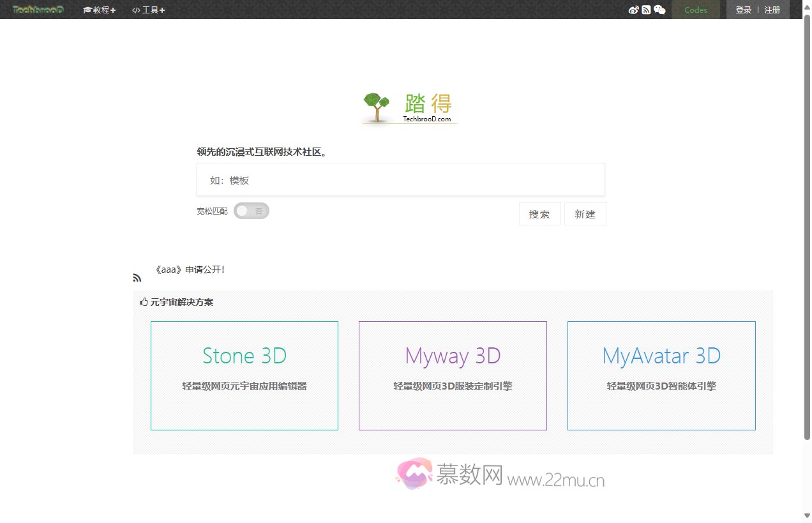Image resolution: width=812 pixels, height=523 pixels.
Task: Click the WeChat icon in header
Action: tap(659, 10)
